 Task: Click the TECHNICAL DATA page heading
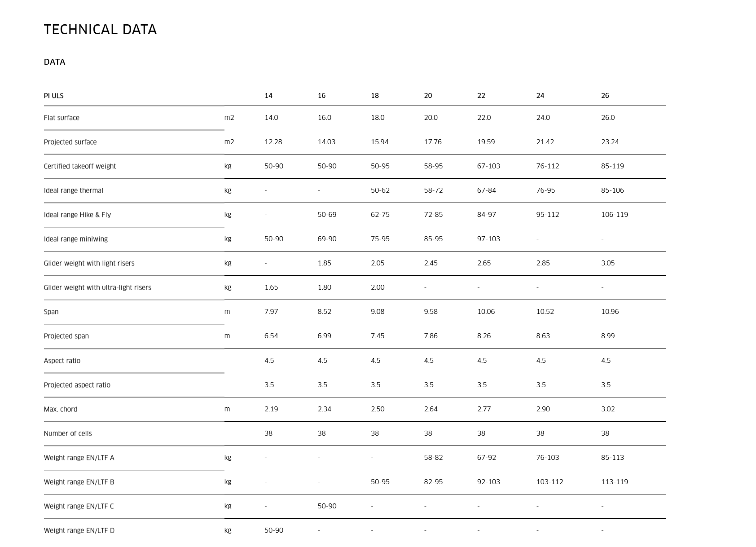tap(100, 30)
